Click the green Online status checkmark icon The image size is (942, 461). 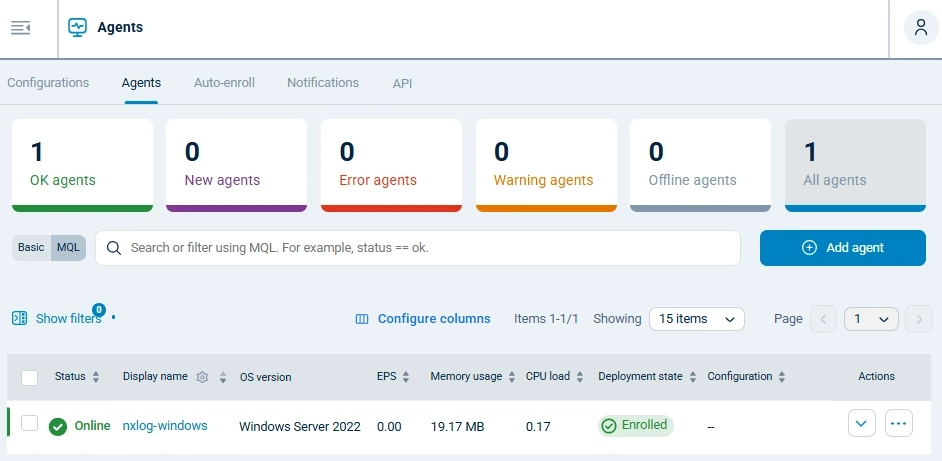coord(58,427)
